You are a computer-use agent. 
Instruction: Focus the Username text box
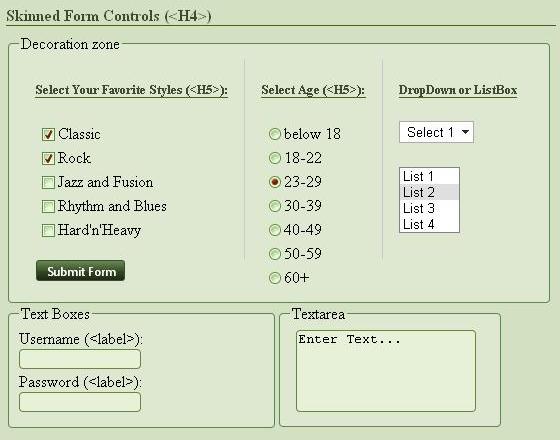pos(80,359)
